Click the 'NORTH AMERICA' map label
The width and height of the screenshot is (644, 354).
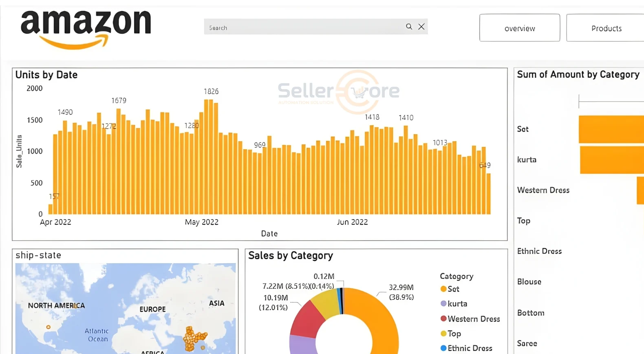coord(56,306)
